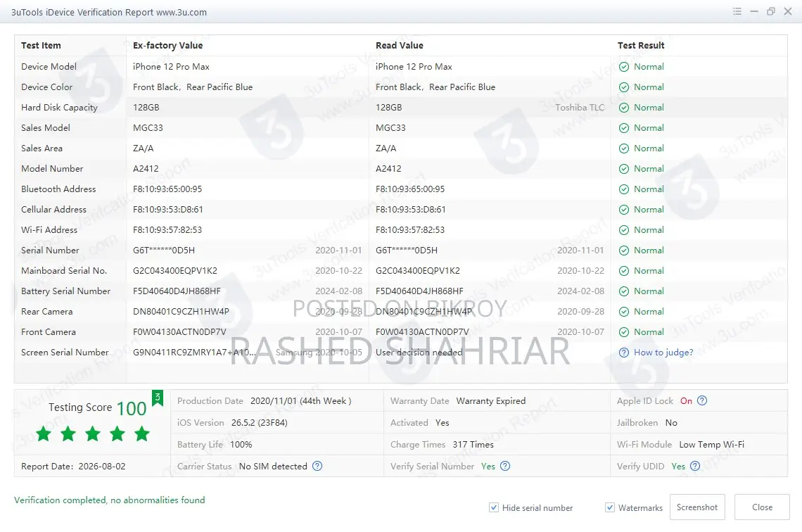Select the 'User decision needed' cell
Screen dimensions: 802x532
point(419,353)
